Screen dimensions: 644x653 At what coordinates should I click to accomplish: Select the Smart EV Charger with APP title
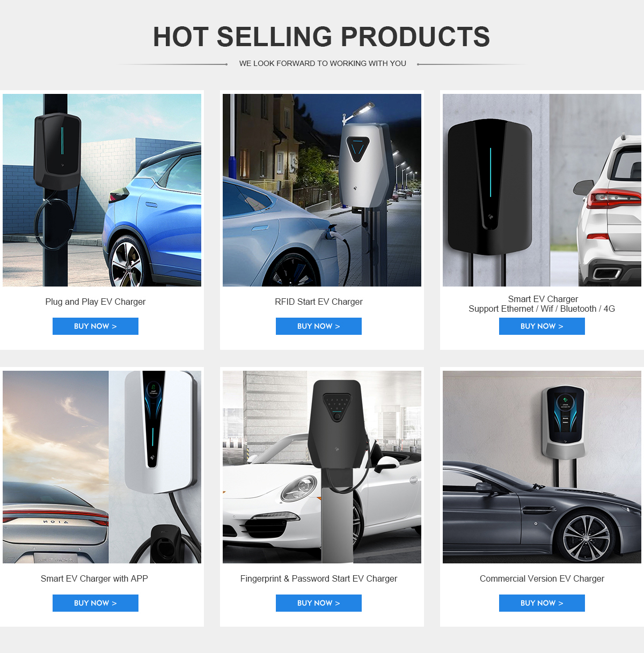94,579
